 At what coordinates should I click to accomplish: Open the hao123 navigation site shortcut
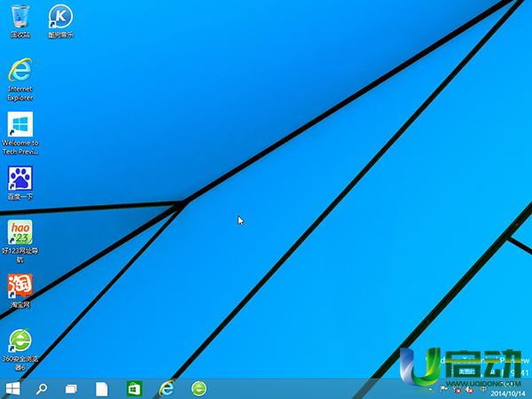click(20, 232)
